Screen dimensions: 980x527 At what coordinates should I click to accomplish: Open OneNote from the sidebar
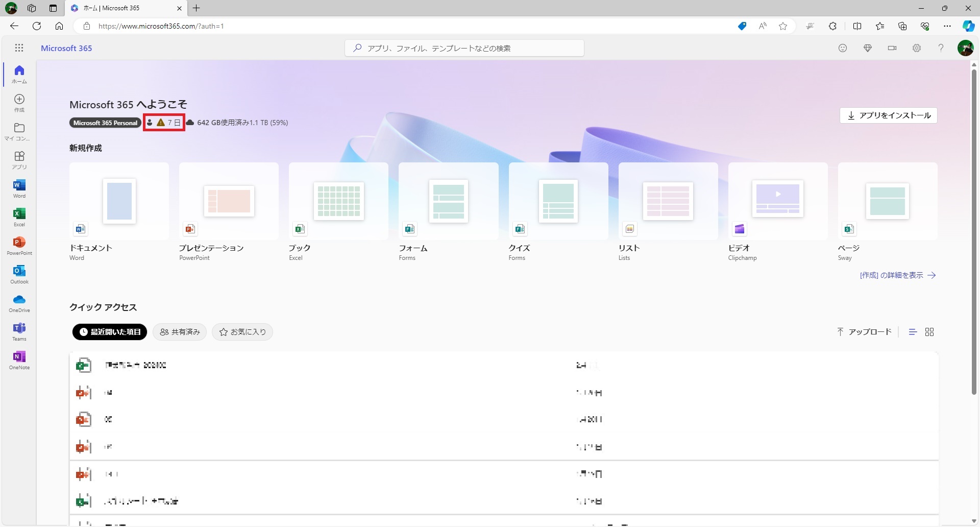point(19,360)
